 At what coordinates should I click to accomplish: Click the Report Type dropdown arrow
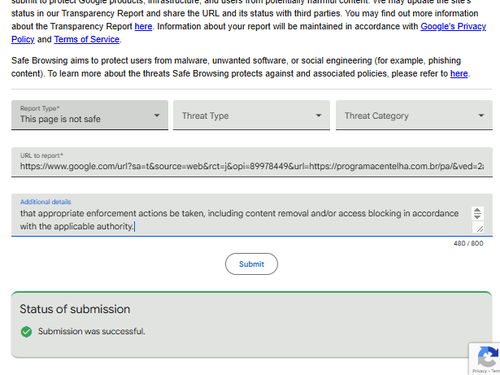coord(157,115)
